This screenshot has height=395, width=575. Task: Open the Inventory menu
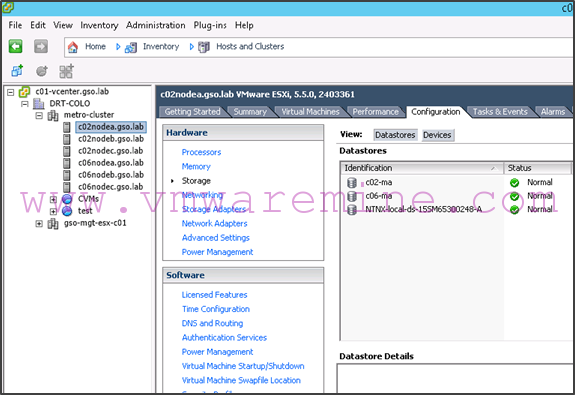99,25
